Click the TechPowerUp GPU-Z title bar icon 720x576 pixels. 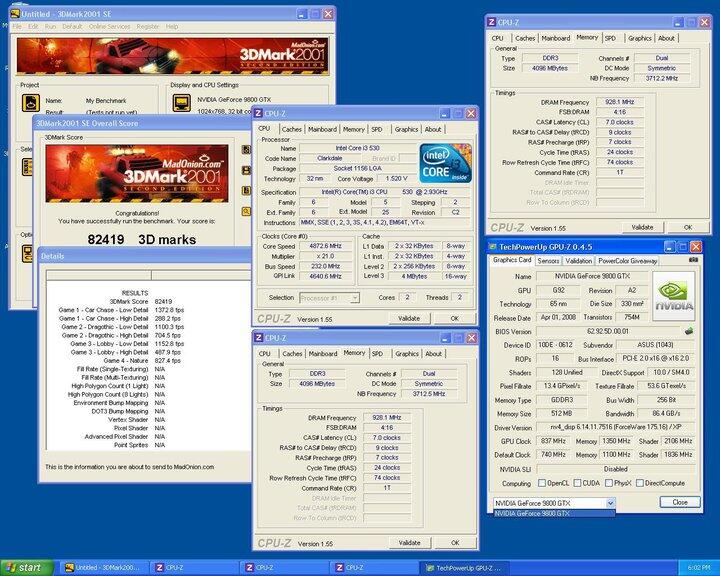tap(493, 247)
